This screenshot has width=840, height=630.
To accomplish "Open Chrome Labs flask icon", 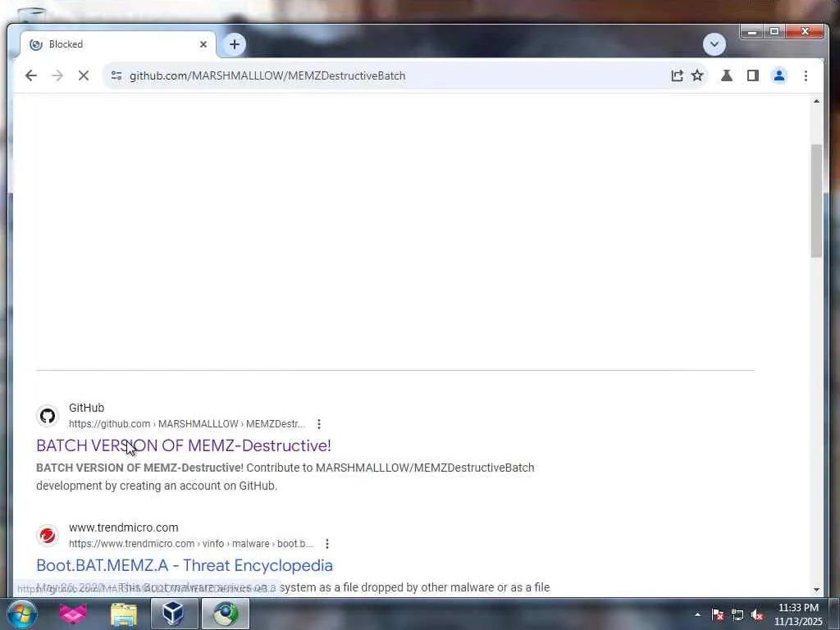I will pyautogui.click(x=727, y=75).
